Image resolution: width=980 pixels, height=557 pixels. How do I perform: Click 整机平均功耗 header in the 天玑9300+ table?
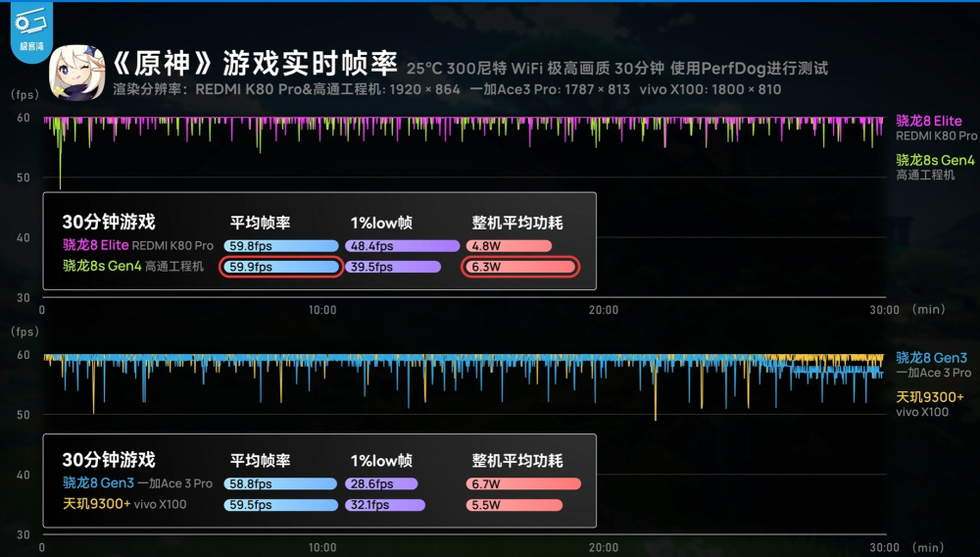[517, 461]
